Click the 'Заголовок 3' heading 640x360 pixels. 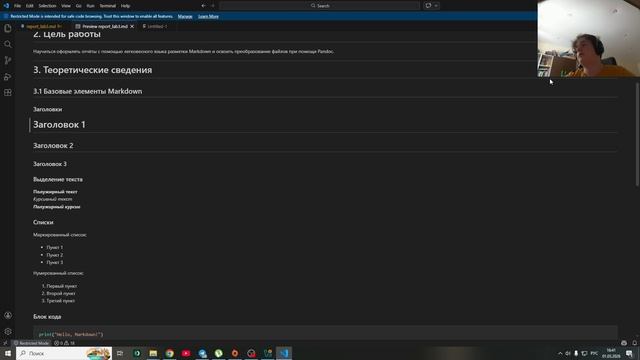(50, 164)
